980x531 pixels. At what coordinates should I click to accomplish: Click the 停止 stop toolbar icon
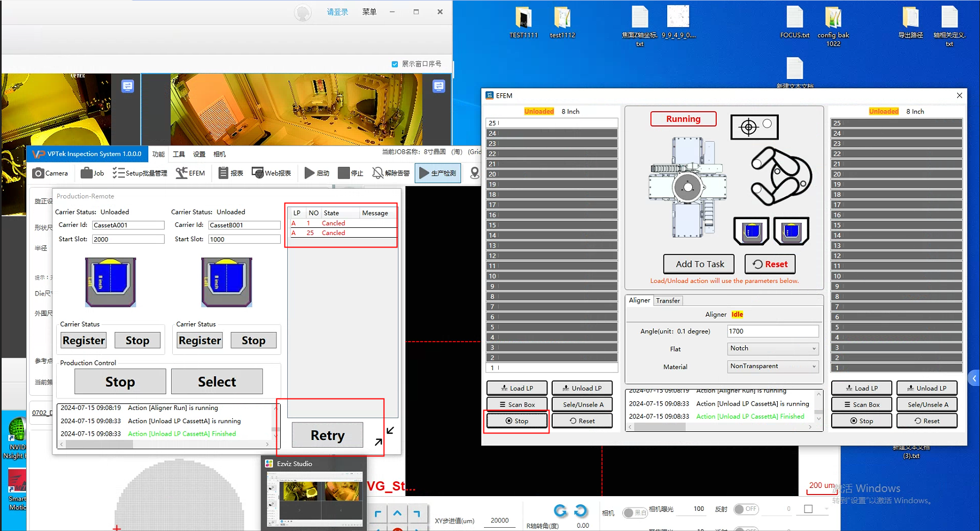[343, 173]
